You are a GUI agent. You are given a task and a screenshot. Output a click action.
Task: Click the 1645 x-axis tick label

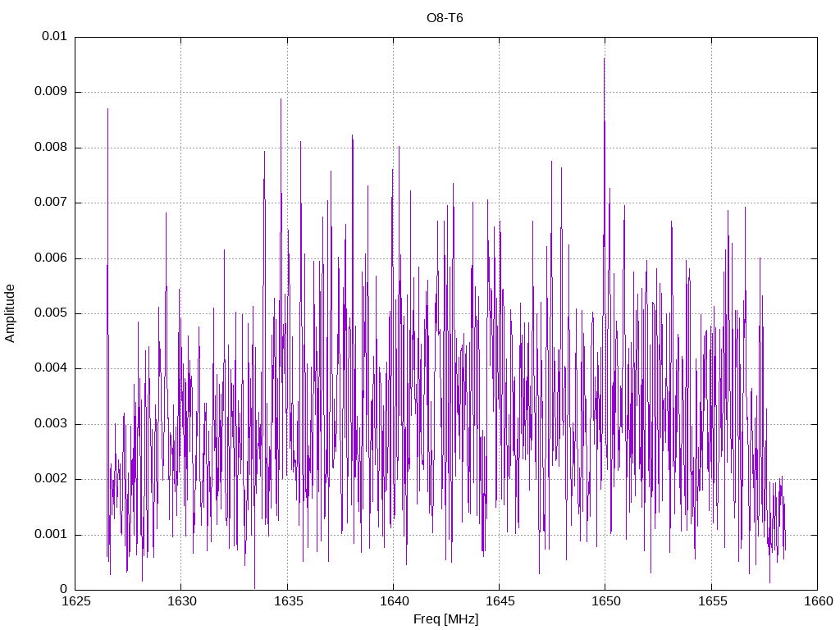[500, 601]
